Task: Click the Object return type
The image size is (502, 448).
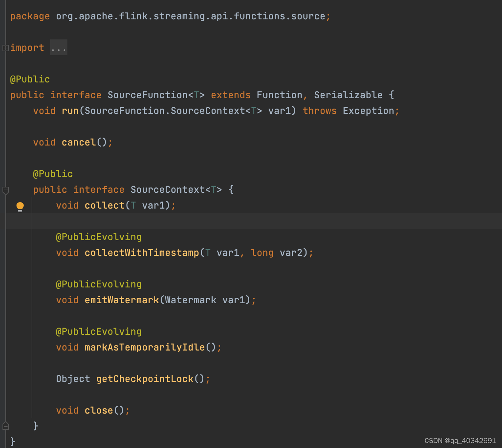Action: pyautogui.click(x=73, y=379)
